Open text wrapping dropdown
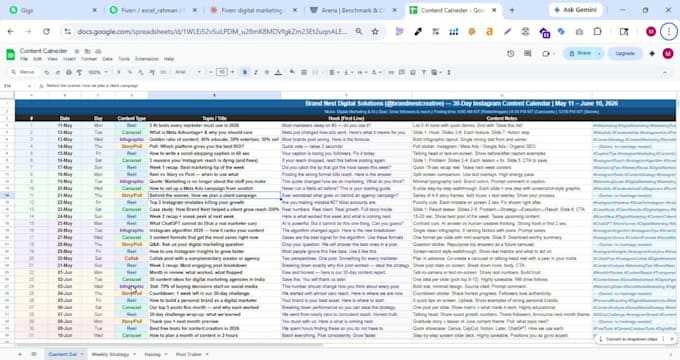Screen dimensions: 680x360 (x=362, y=72)
